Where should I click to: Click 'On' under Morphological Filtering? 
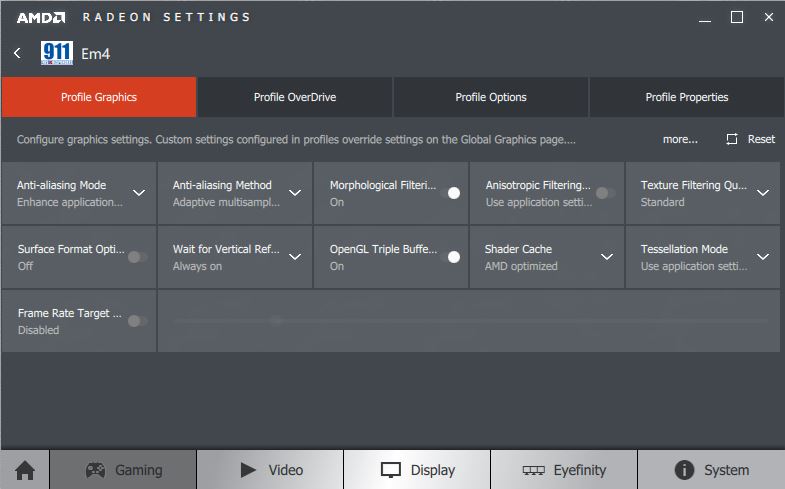(x=337, y=202)
